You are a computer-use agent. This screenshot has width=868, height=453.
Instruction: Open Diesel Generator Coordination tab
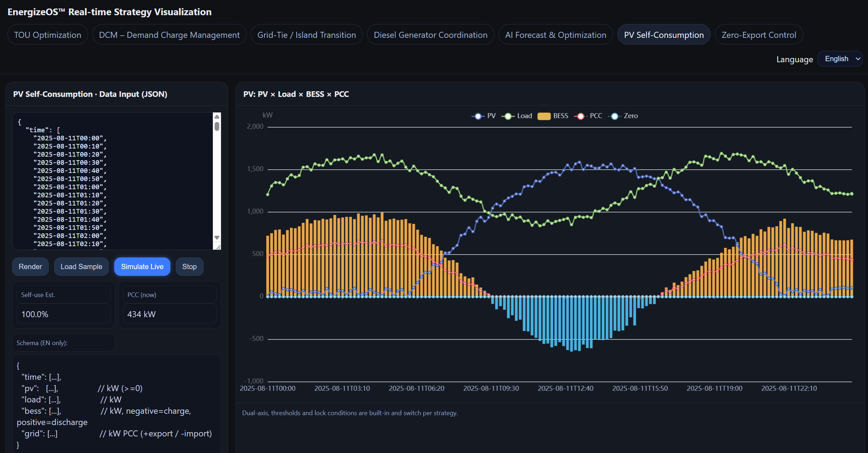[x=430, y=35]
